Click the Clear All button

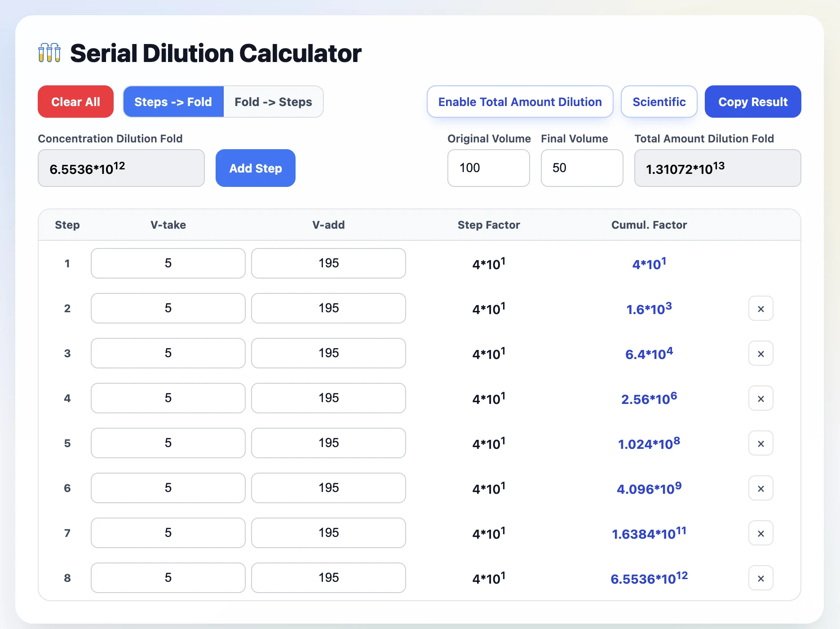pyautogui.click(x=75, y=102)
